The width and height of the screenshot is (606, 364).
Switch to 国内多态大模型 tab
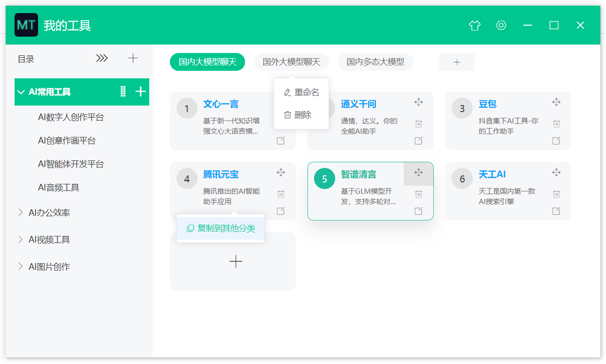[376, 62]
